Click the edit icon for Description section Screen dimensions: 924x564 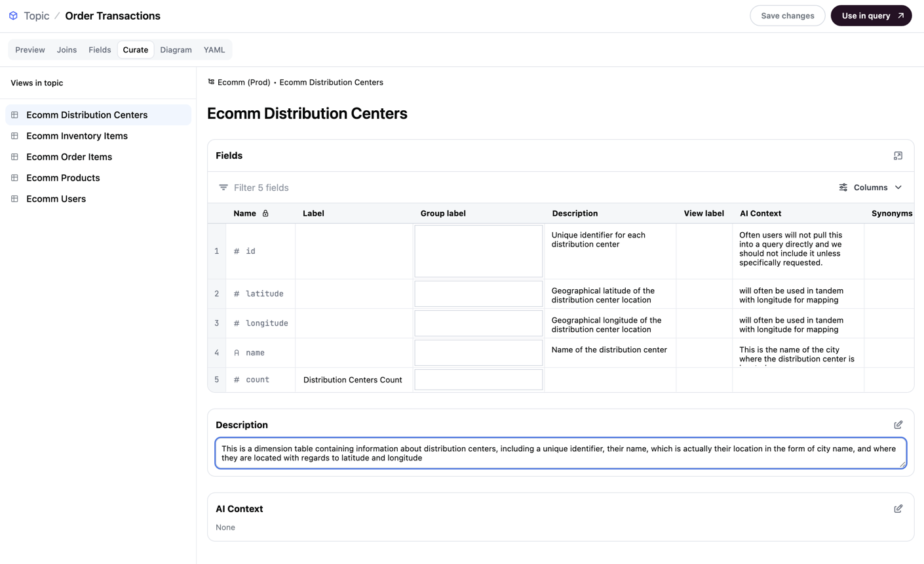[898, 425]
